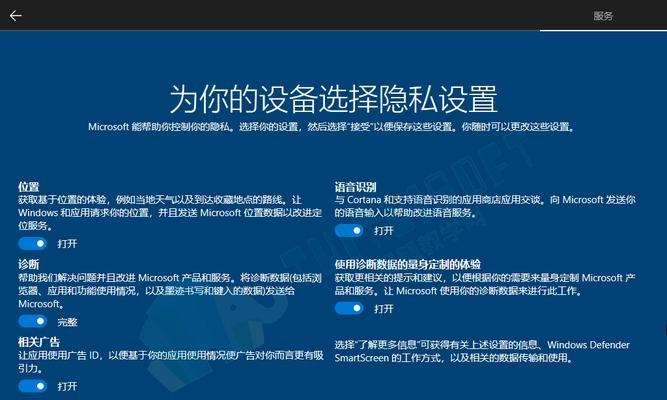Click the 打开 label under 语音识别
667x400 pixels.
coord(384,231)
